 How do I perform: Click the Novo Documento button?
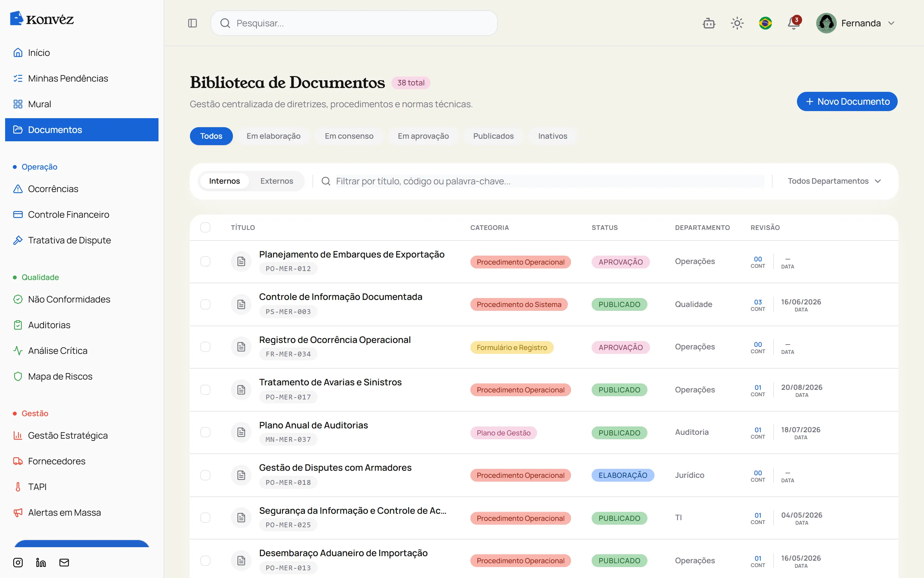[847, 101]
